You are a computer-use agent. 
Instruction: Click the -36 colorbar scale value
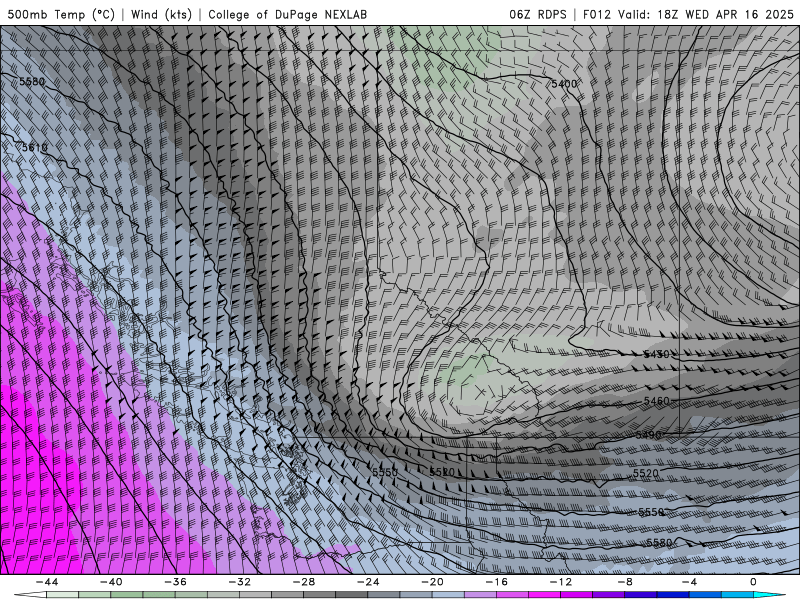pyautogui.click(x=175, y=582)
